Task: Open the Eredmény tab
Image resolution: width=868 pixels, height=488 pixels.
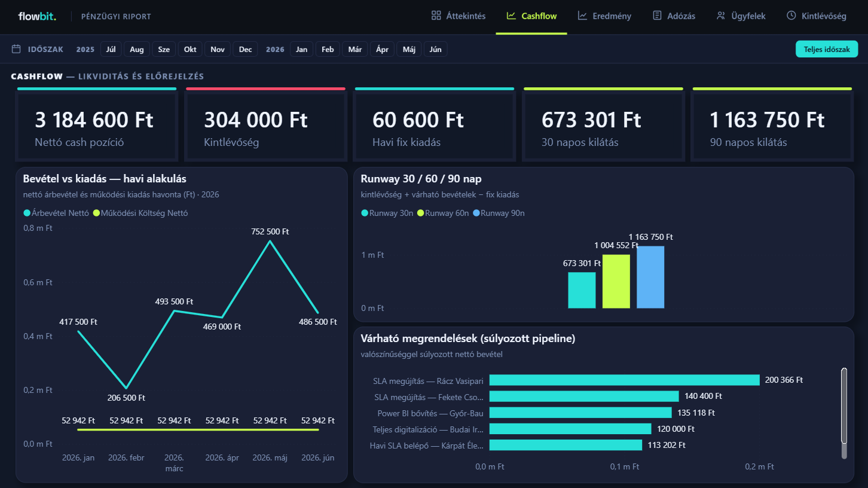Action: [604, 16]
